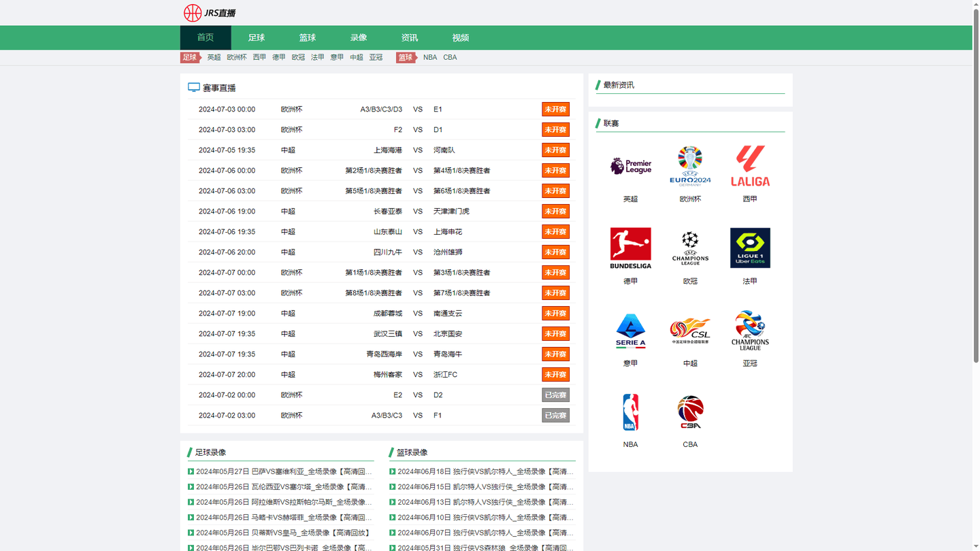Open 法甲 in the sub navigation
Viewport: 980px width, 551px height.
click(x=318, y=57)
